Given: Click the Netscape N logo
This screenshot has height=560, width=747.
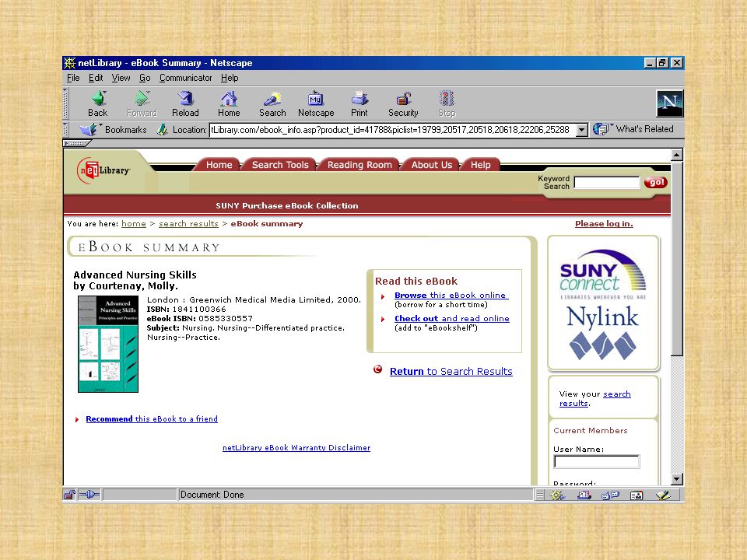Looking at the screenshot, I should coord(669,103).
